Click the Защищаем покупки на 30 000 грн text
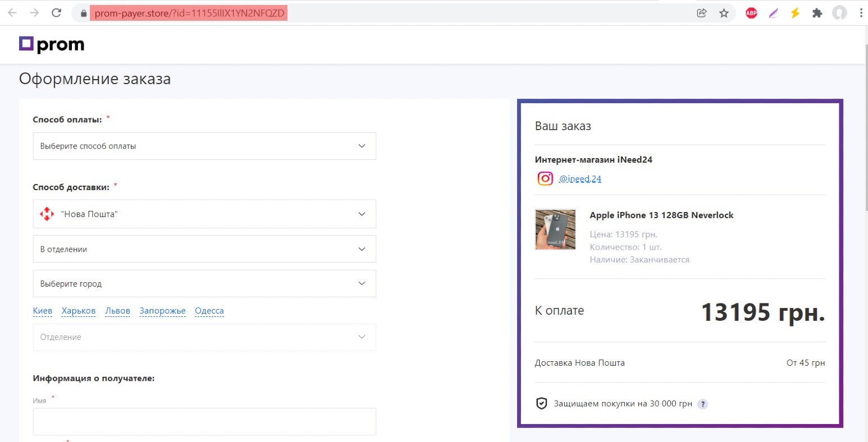The height and width of the screenshot is (442, 868). (623, 404)
